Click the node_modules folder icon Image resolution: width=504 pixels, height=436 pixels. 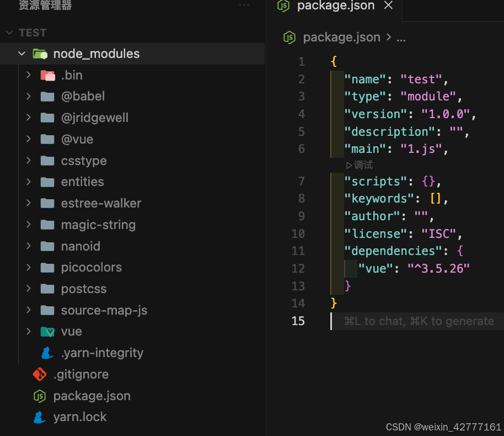coord(40,54)
